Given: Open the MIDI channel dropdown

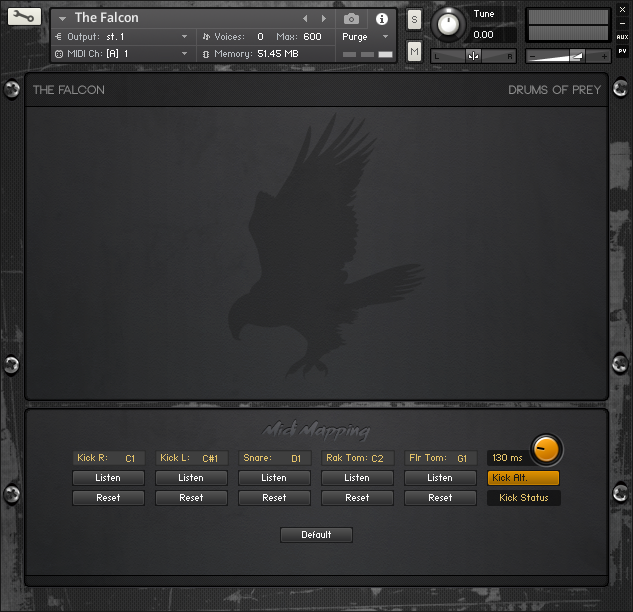Looking at the screenshot, I should pyautogui.click(x=184, y=53).
